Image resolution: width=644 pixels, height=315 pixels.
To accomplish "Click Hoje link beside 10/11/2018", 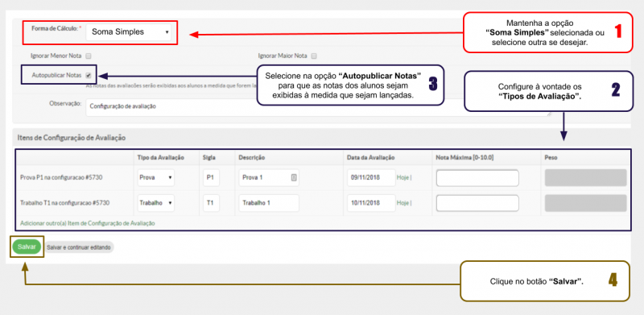I will tap(403, 203).
